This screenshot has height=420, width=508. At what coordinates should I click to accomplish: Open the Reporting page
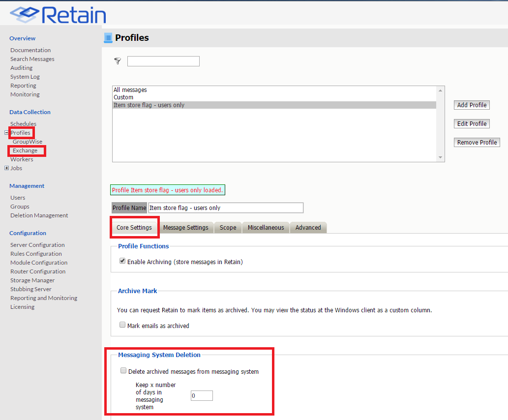tap(23, 86)
